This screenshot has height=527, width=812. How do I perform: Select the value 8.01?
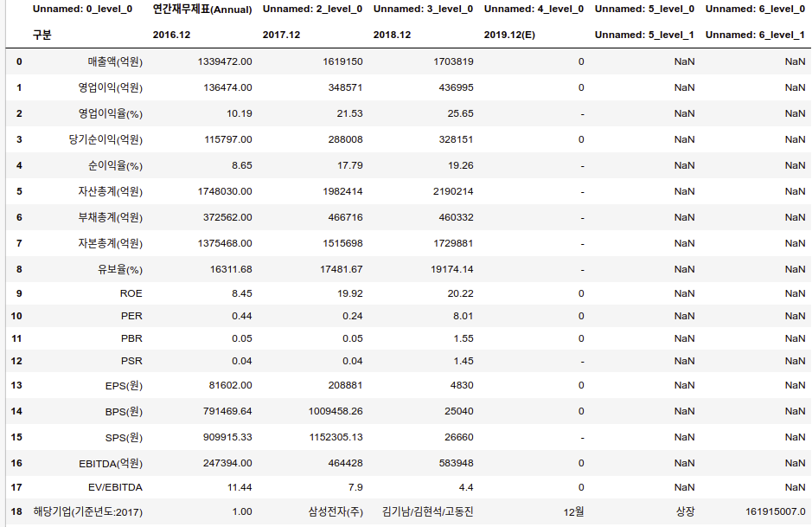[463, 316]
